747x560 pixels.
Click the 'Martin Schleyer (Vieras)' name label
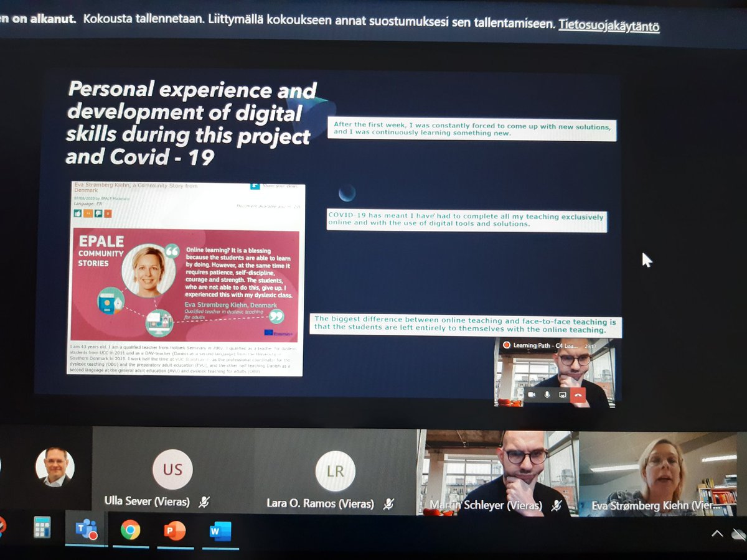(486, 505)
